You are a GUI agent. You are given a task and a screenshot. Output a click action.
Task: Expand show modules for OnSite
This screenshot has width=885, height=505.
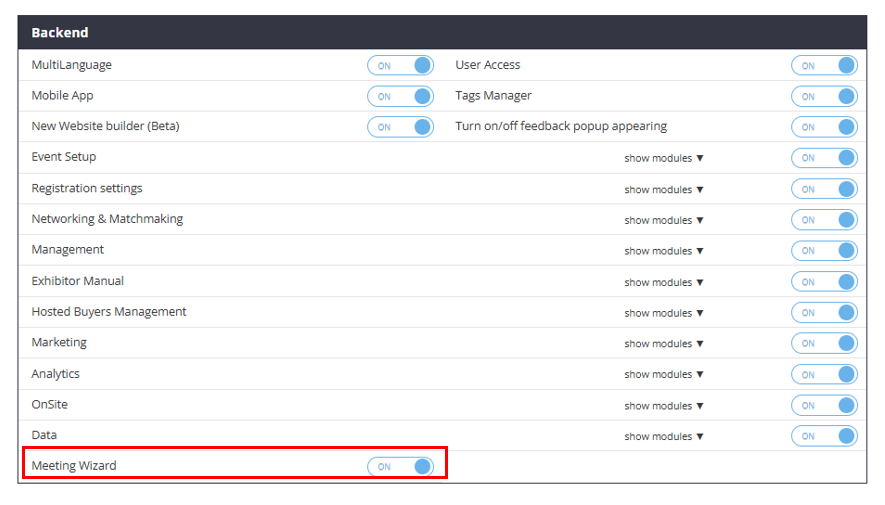(664, 405)
